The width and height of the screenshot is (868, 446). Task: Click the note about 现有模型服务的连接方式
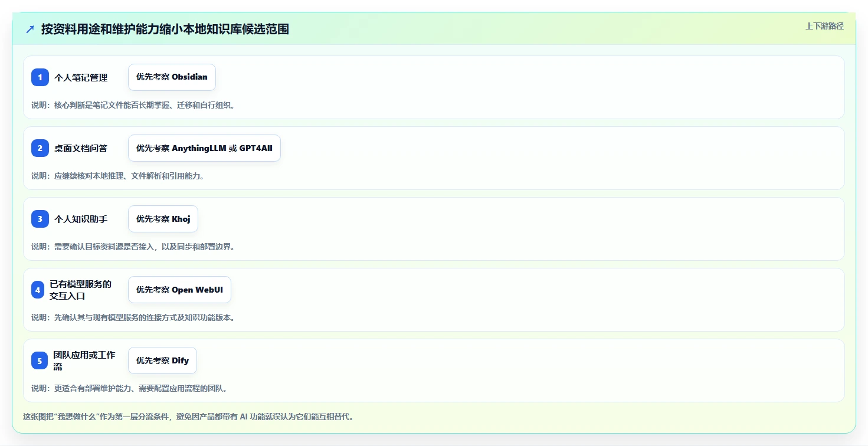[133, 317]
